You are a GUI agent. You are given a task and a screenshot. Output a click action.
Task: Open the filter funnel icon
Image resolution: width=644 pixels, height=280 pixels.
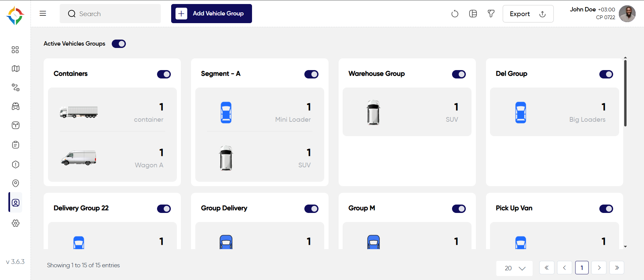pos(491,14)
